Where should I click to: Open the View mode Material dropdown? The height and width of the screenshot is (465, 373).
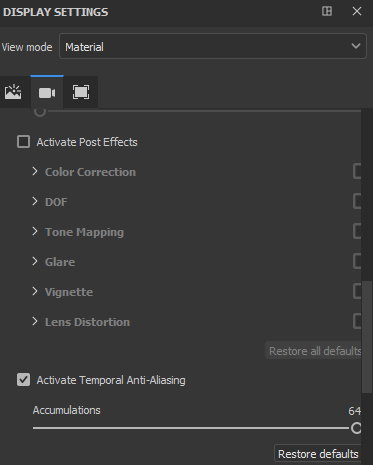point(213,46)
